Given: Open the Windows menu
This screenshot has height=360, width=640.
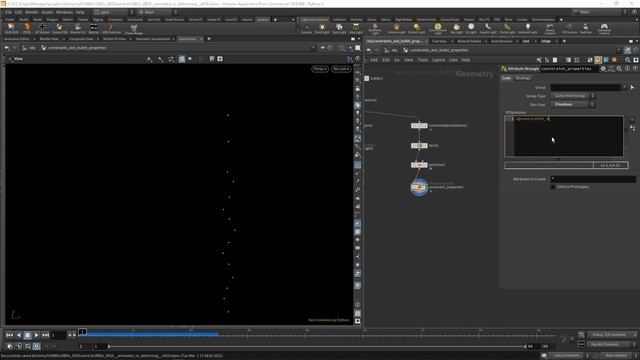Looking at the screenshot, I should [64, 12].
